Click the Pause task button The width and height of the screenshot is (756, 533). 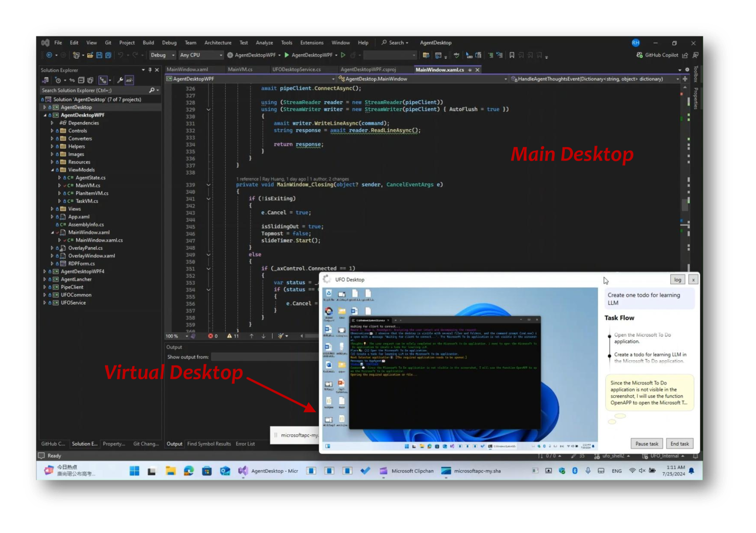pos(646,444)
